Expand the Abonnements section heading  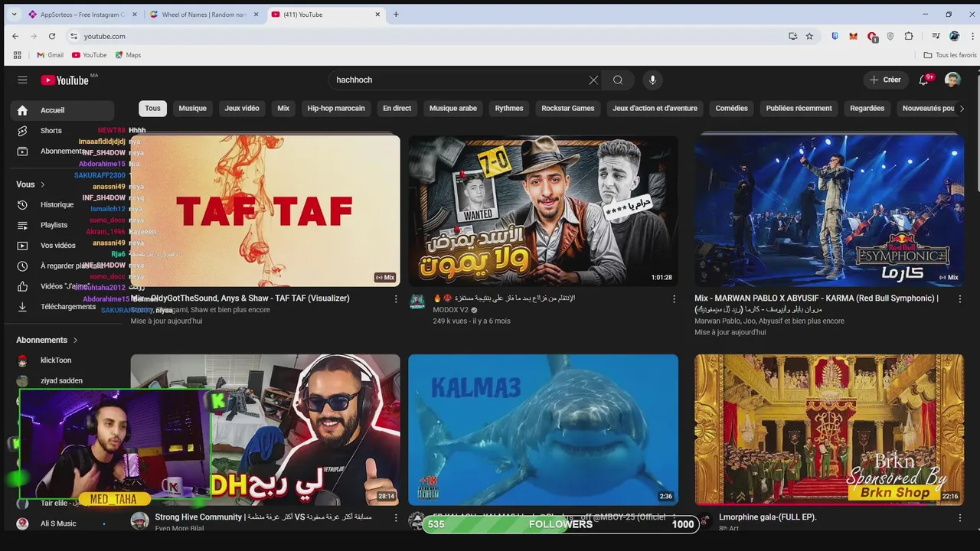point(47,340)
